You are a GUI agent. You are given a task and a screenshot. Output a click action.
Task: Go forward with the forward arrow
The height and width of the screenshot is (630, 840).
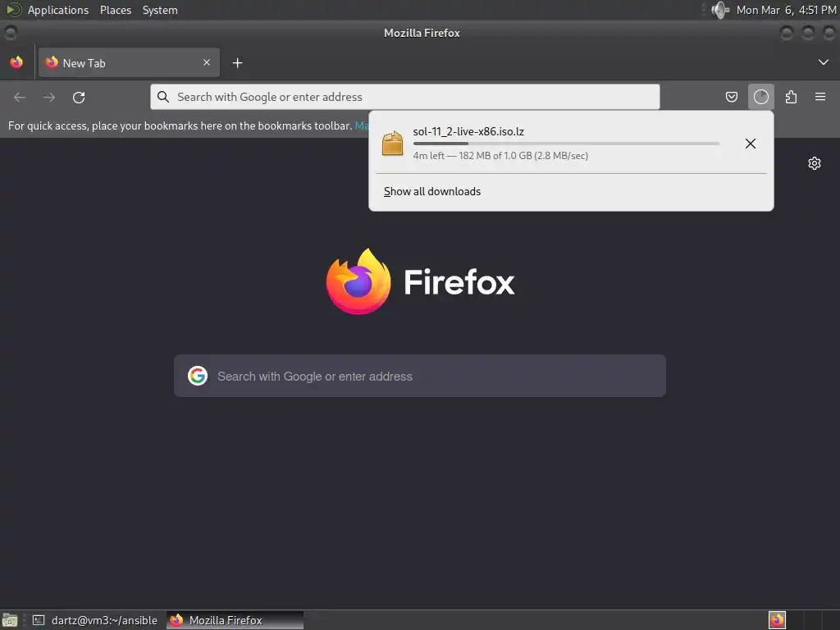pyautogui.click(x=49, y=97)
